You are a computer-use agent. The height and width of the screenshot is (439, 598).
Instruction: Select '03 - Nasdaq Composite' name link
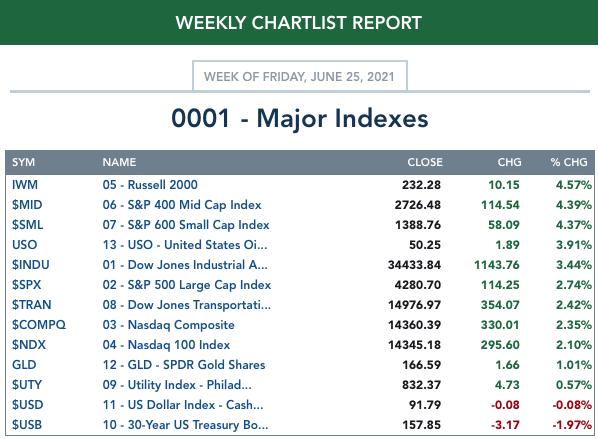168,325
